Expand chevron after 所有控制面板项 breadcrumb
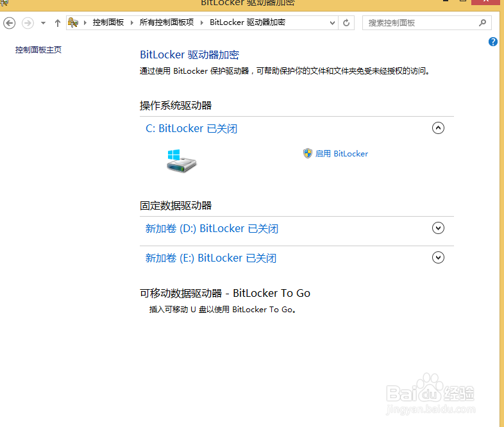Viewport: 504px width, 427px height. (202, 22)
